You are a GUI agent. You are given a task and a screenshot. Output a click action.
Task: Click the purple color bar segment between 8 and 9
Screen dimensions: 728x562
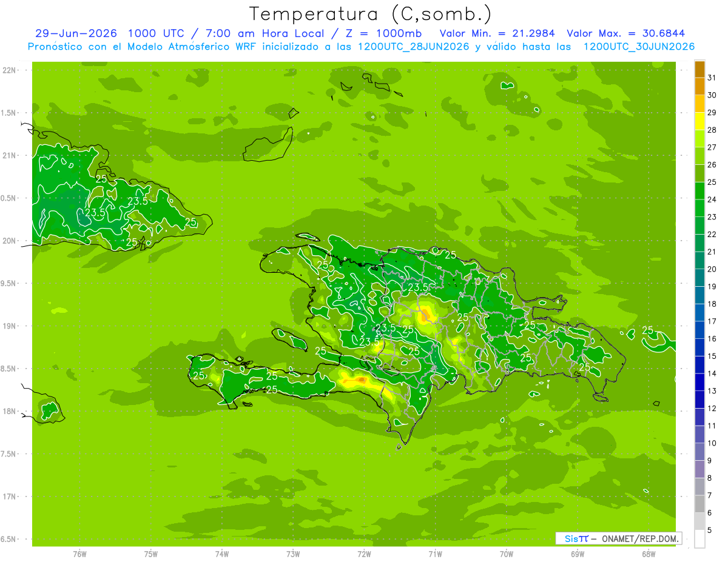coord(700,469)
